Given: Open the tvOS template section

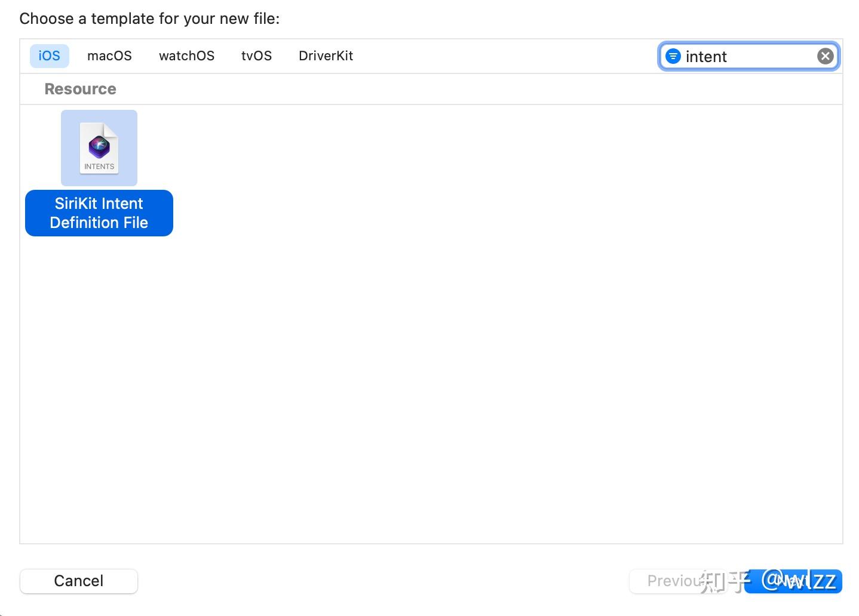Looking at the screenshot, I should tap(256, 56).
